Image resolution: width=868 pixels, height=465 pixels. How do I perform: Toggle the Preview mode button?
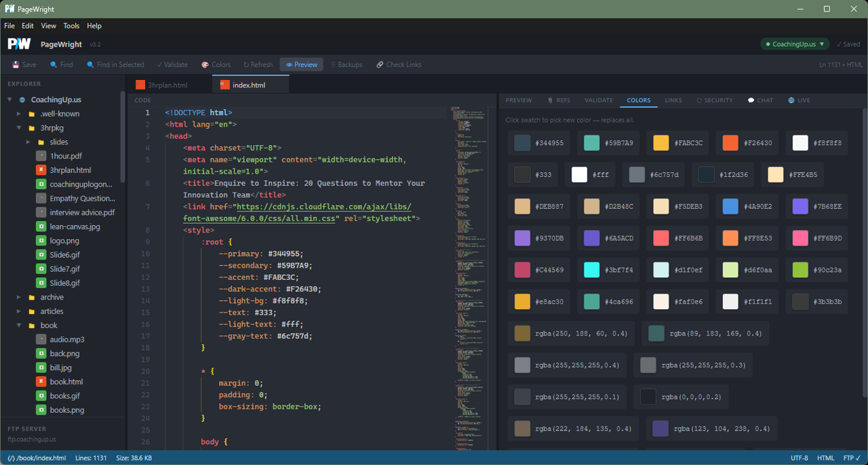[x=301, y=64]
